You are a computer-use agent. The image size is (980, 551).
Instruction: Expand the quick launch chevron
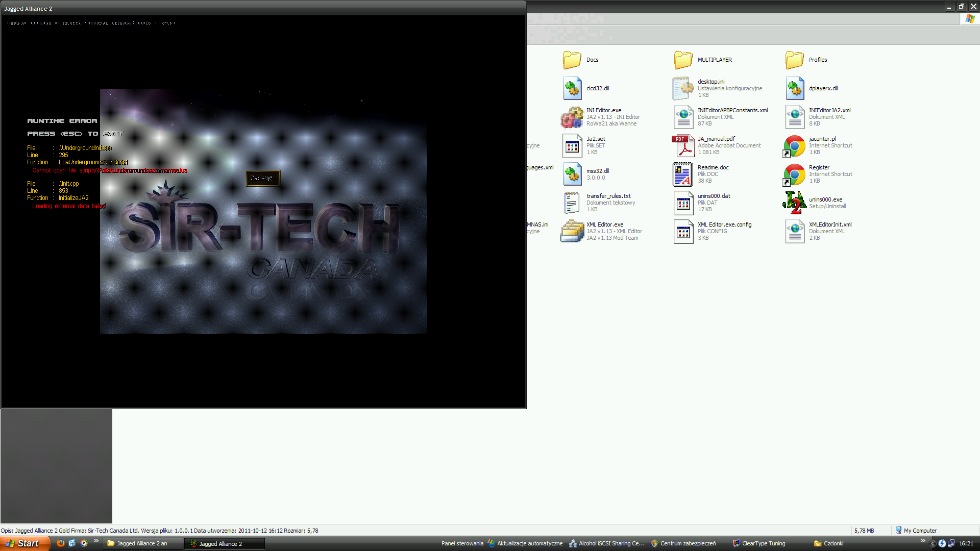[96, 541]
